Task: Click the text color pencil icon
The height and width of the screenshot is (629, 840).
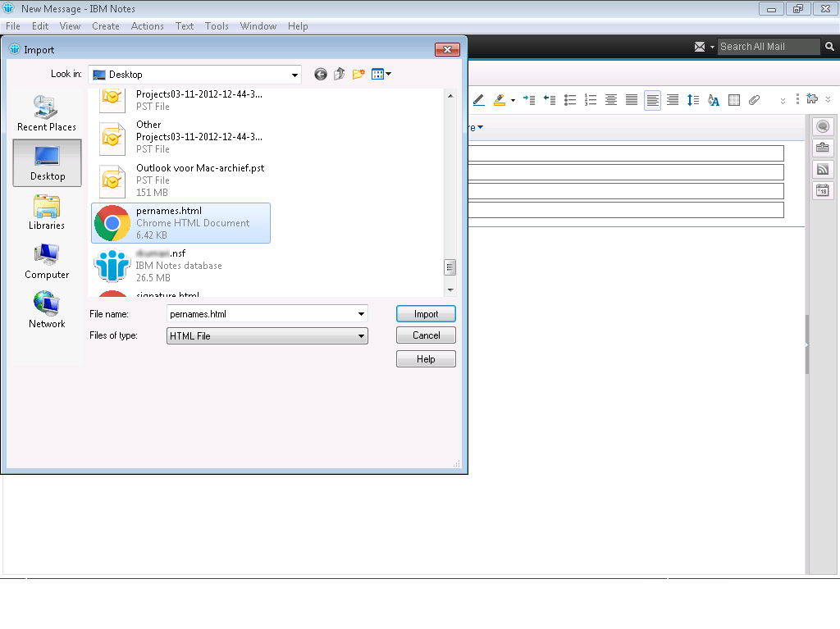Action: (x=479, y=100)
